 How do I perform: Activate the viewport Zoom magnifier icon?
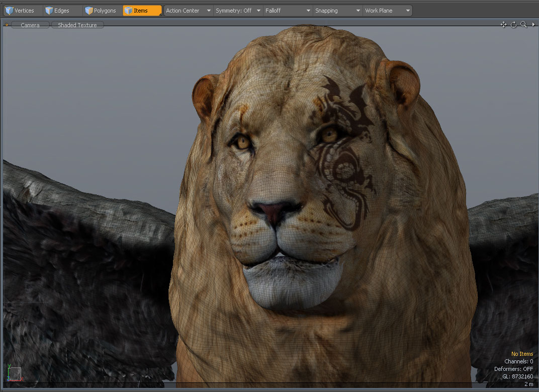click(x=523, y=24)
